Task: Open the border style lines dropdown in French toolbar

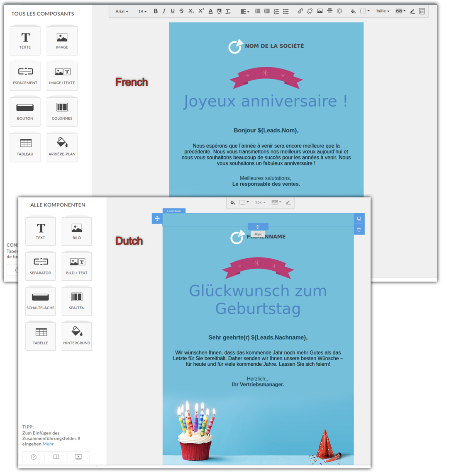Action: pos(400,11)
